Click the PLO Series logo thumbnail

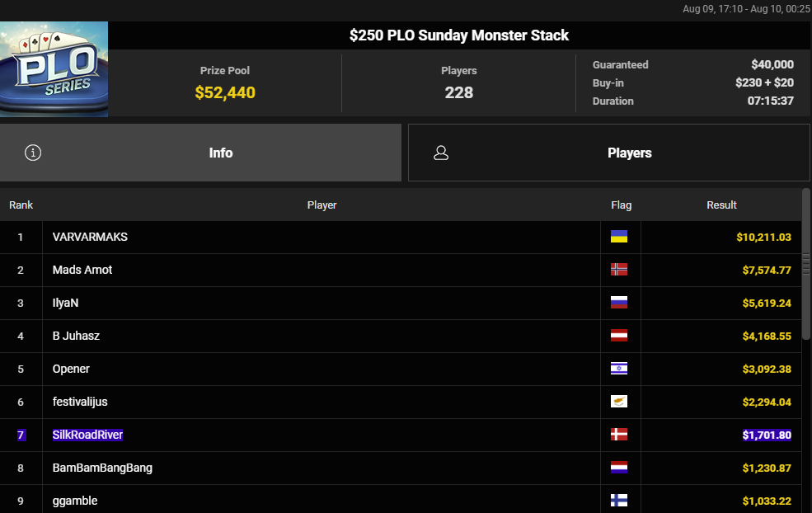pyautogui.click(x=54, y=69)
